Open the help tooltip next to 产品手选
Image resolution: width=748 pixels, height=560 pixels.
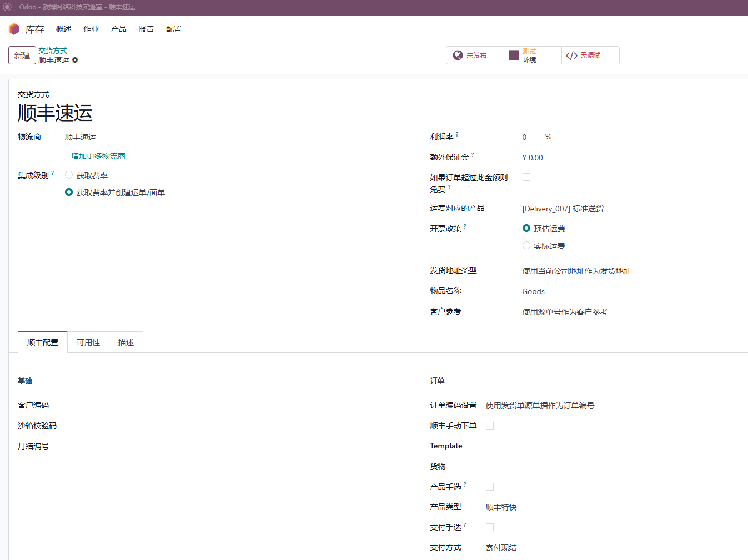coord(465,484)
